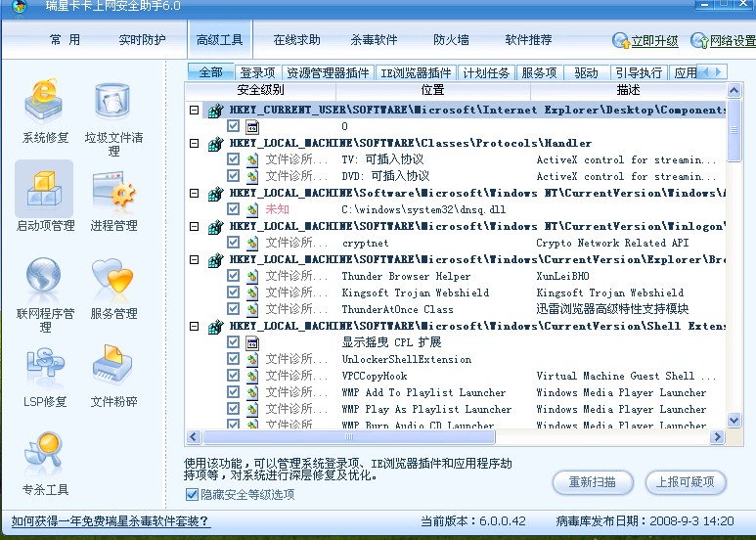Image resolution: width=756 pixels, height=540 pixels.
Task: Uncheck the DVD: 可插入协议 entry
Action: click(234, 175)
